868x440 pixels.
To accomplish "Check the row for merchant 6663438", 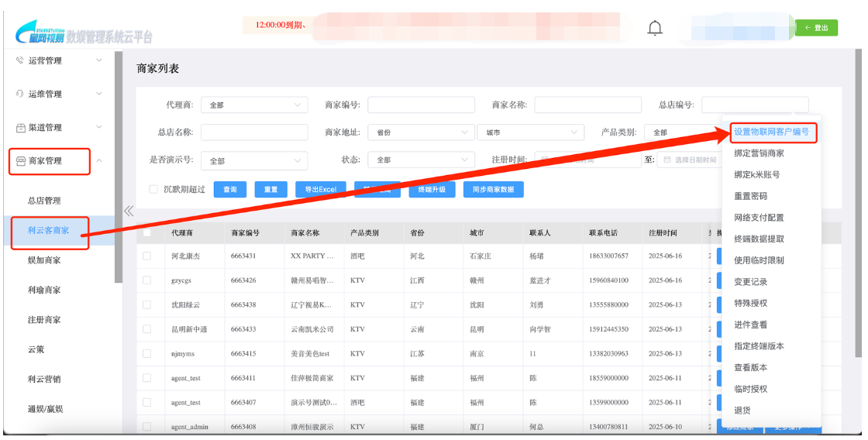I will click(146, 304).
